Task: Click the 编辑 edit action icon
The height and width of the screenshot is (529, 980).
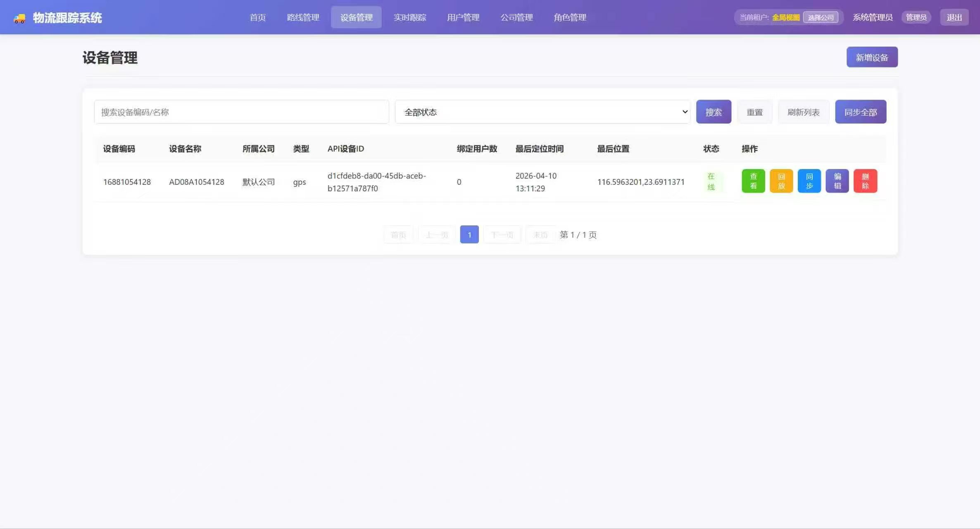Action: (837, 181)
